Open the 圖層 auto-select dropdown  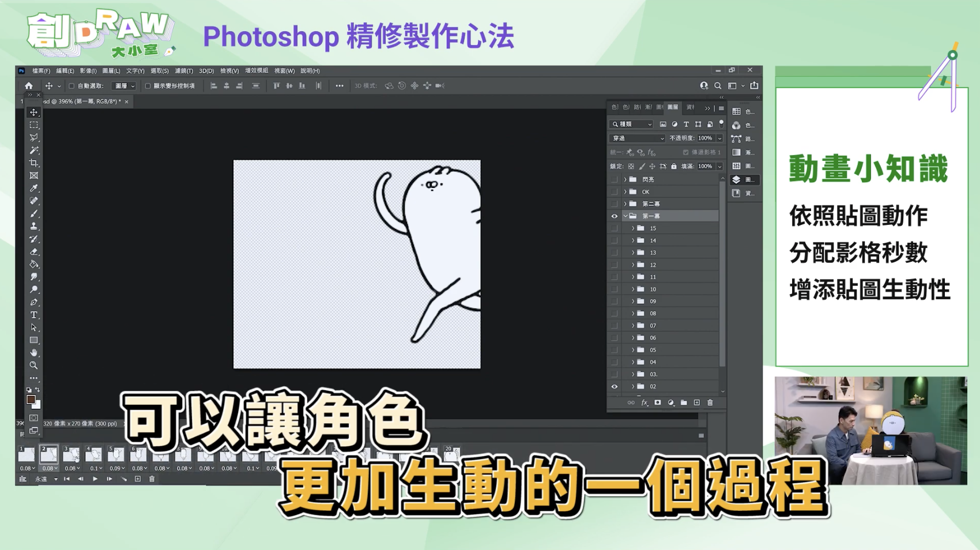pos(124,86)
